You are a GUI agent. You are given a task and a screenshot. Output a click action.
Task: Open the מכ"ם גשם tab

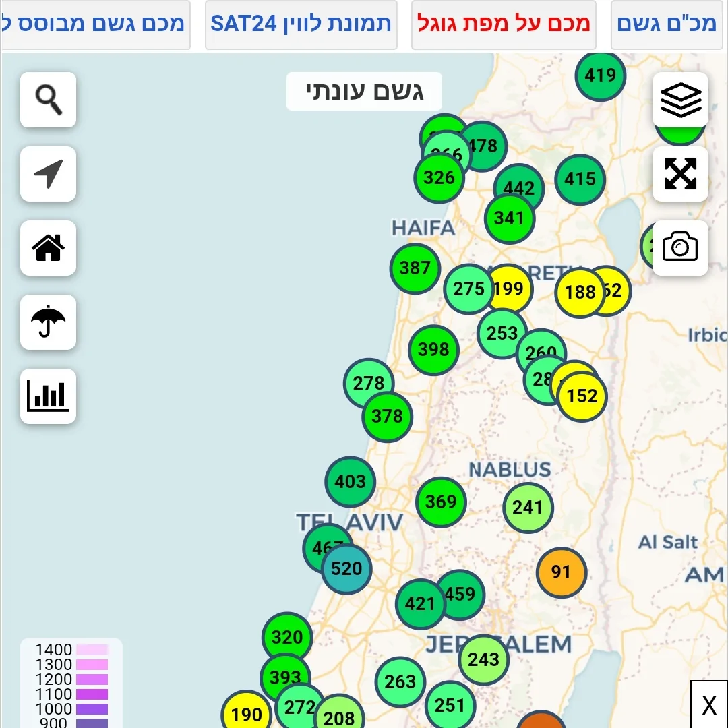[667, 24]
